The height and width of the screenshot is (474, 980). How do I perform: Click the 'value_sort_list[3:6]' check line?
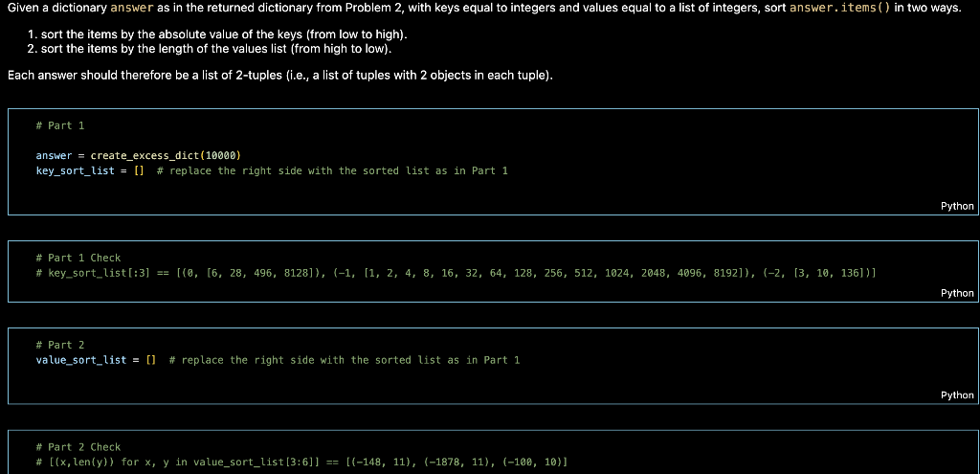(301, 463)
